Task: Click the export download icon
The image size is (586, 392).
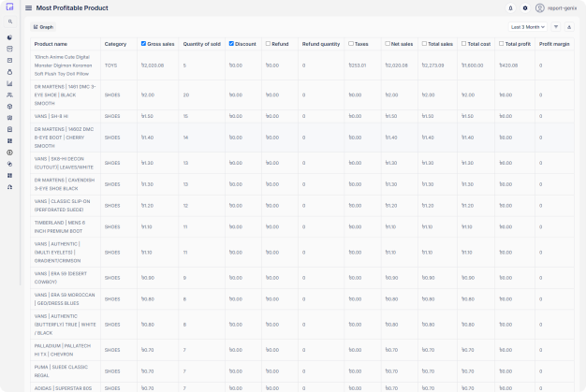Action: (x=569, y=27)
